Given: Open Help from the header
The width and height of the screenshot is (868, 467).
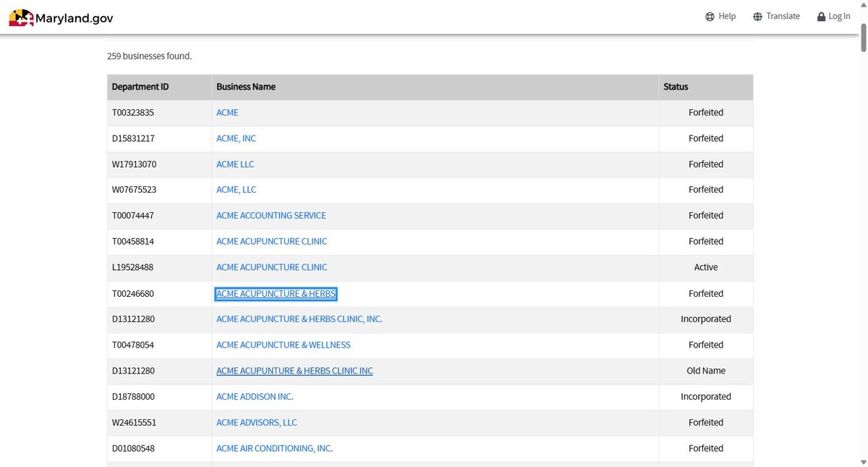Looking at the screenshot, I should point(720,16).
